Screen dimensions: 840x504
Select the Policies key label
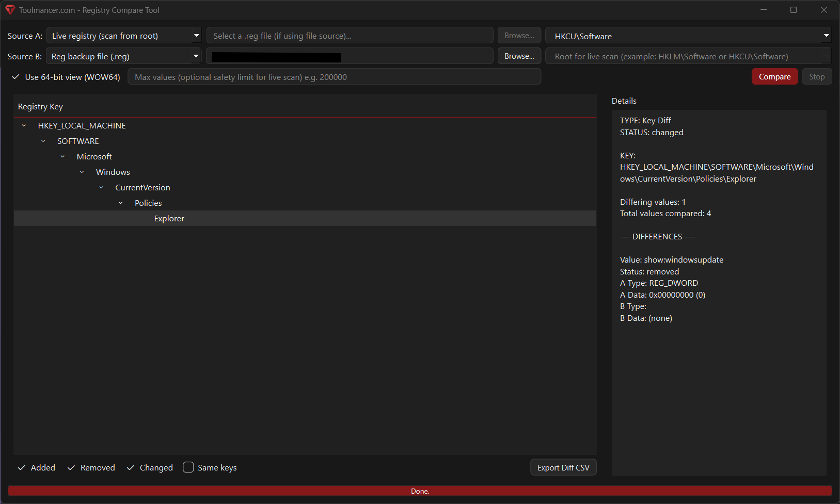148,203
